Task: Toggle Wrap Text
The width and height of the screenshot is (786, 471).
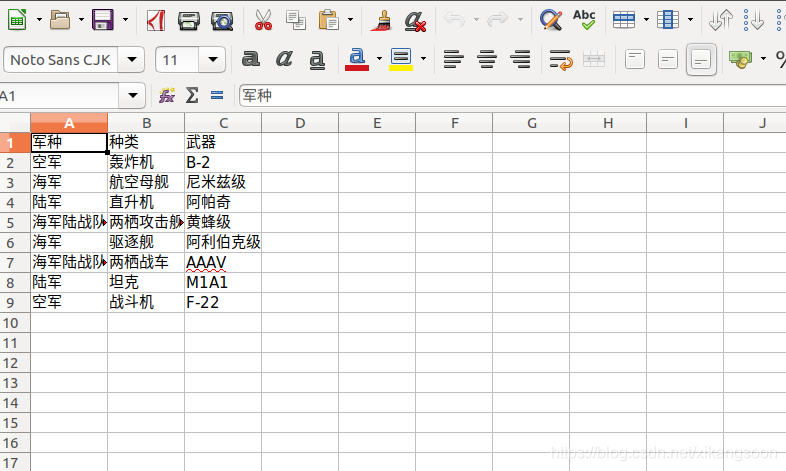Action: tap(560, 60)
